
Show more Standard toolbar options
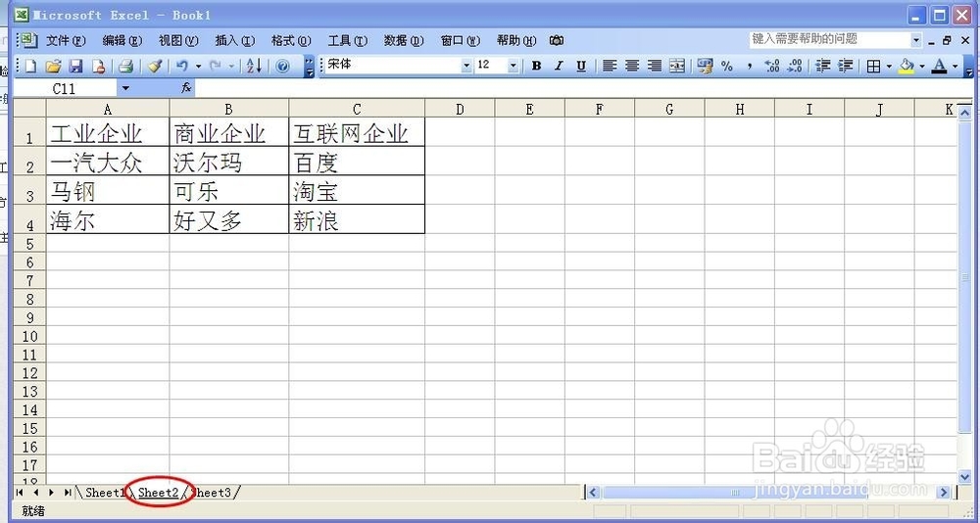point(310,67)
